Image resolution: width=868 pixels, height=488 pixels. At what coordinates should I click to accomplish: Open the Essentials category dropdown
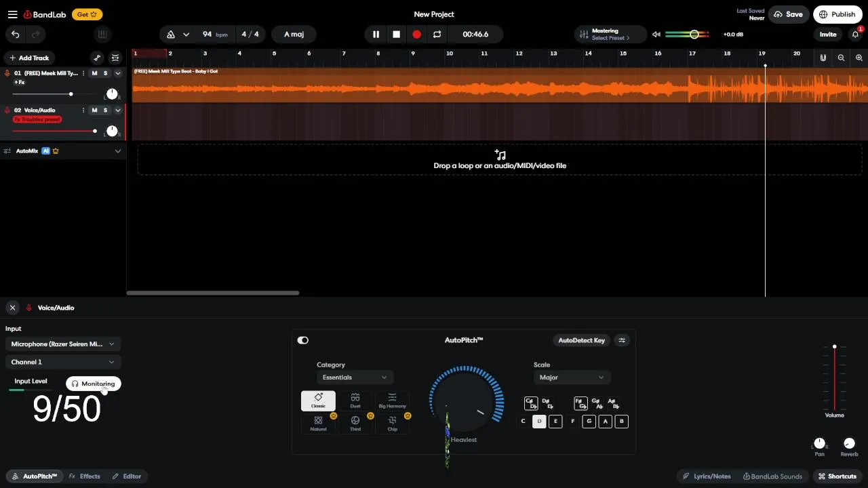pyautogui.click(x=355, y=378)
